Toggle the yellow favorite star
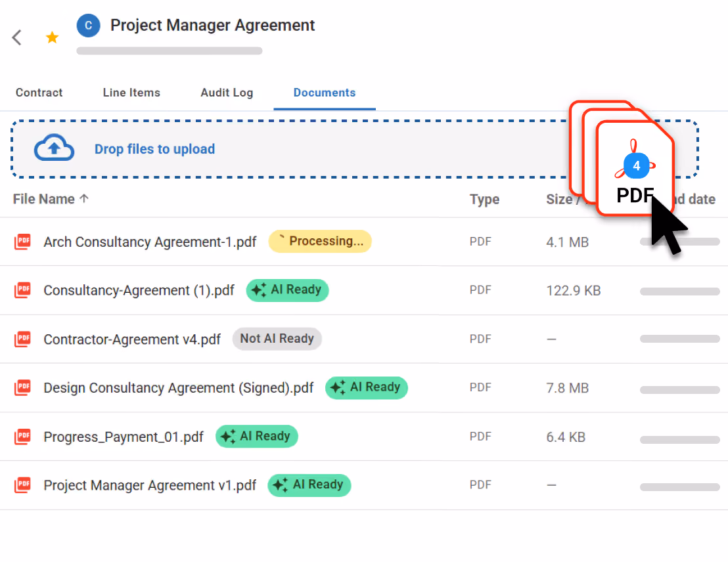 (53, 37)
